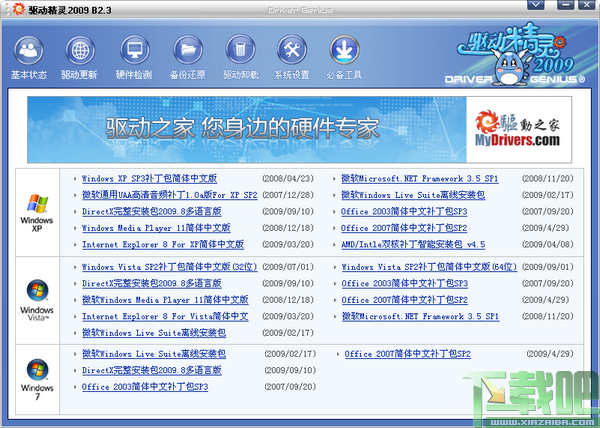Open Windows Vista SP2补丁包简体中文版(32位) link
The height and width of the screenshot is (428, 600).
coord(170,267)
